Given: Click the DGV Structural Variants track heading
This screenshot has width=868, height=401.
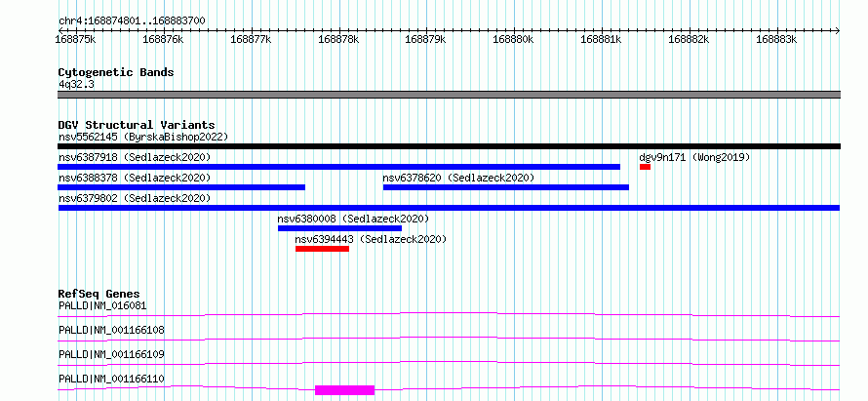Looking at the screenshot, I should (137, 125).
